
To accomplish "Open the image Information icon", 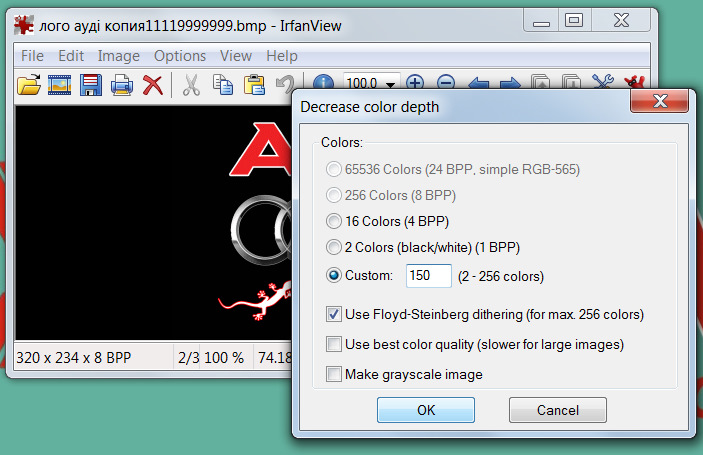I will point(323,82).
